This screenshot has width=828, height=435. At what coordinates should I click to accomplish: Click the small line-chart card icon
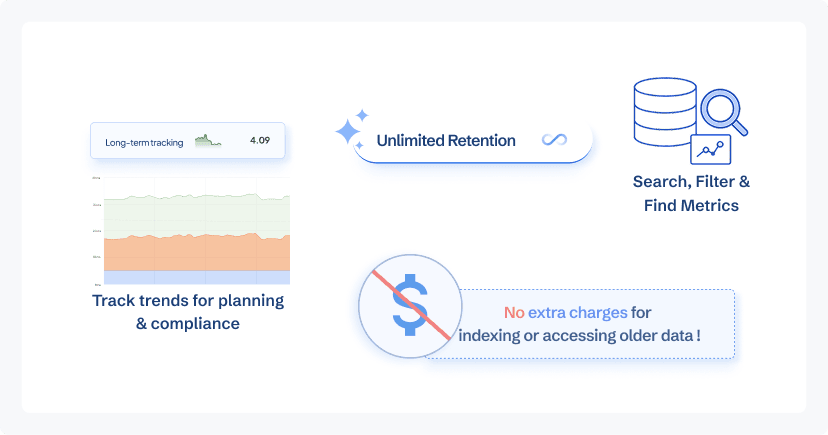click(711, 150)
